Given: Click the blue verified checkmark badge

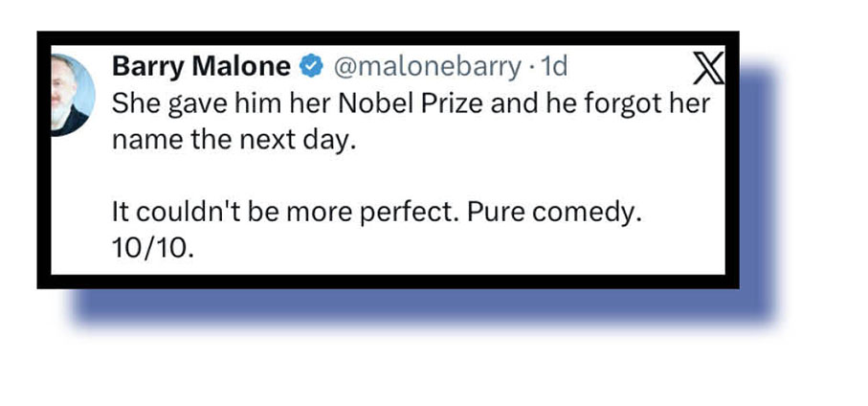Looking at the screenshot, I should coord(310,66).
